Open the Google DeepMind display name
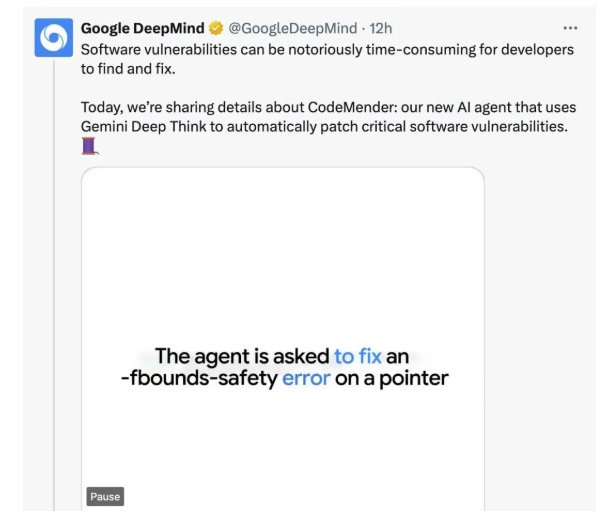Screen dimensions: 615x524 click(x=142, y=27)
